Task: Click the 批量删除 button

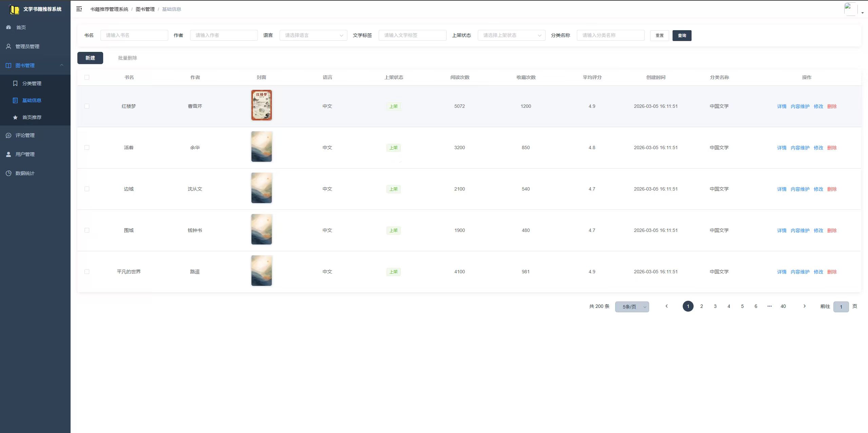Action: 128,58
